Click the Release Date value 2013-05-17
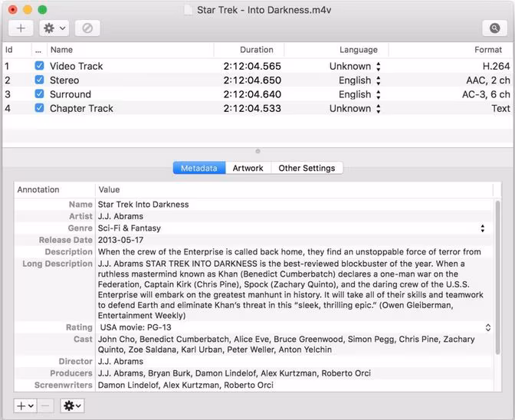The image size is (515, 420). (120, 240)
